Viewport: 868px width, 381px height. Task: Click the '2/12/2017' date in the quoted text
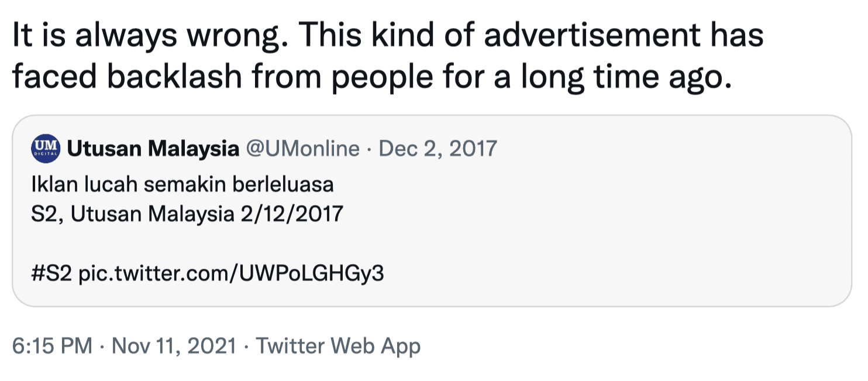(x=291, y=214)
